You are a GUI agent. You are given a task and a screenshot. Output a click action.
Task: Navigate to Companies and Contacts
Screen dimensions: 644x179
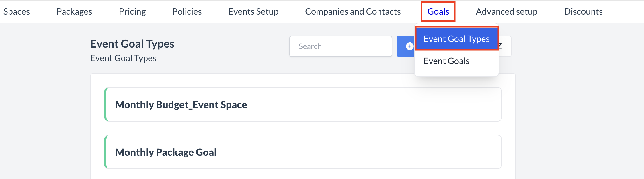point(353,11)
